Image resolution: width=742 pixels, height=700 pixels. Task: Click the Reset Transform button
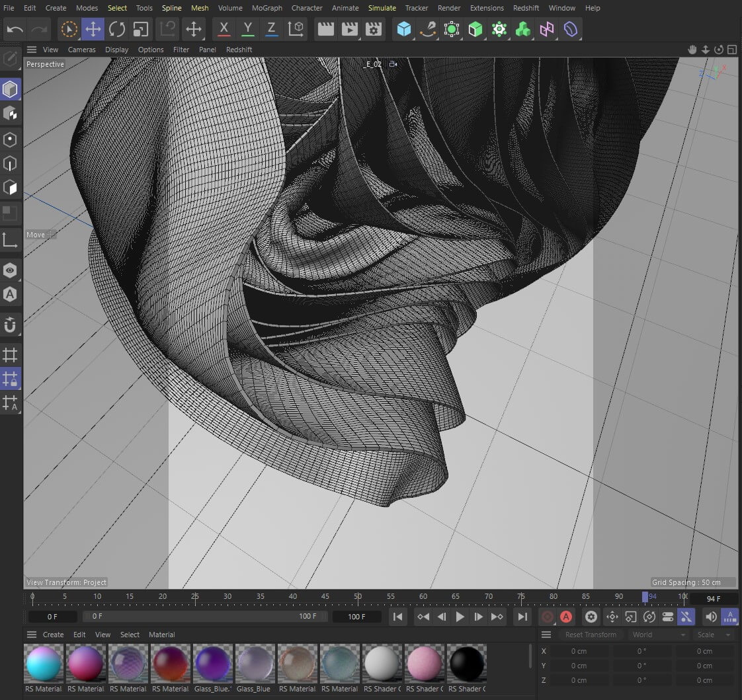(x=590, y=635)
